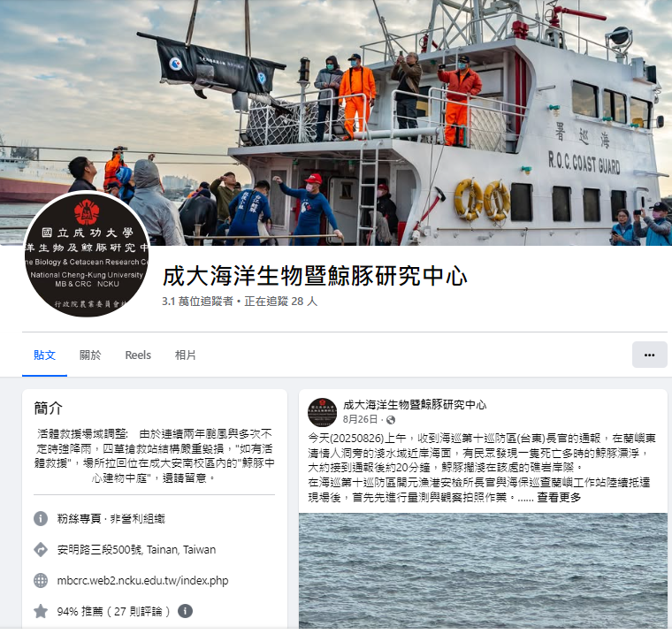Viewport: 672px width, 634px height.
Task: Switch to the 關於 tab
Action: (x=90, y=355)
